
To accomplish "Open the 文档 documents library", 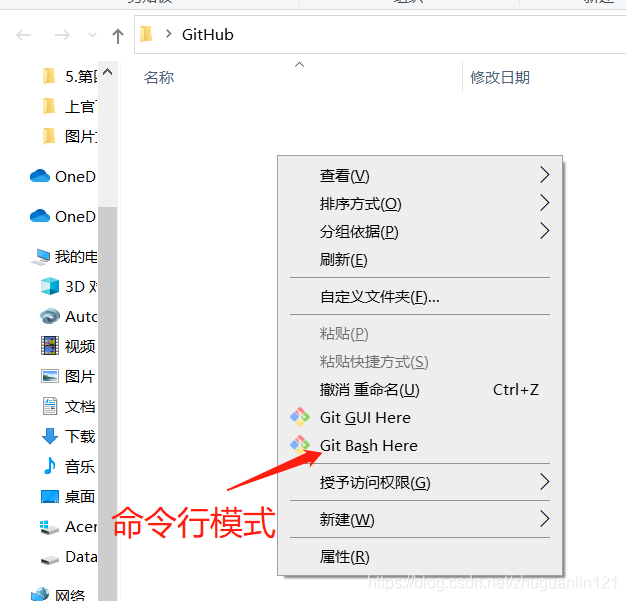I will click(x=68, y=406).
